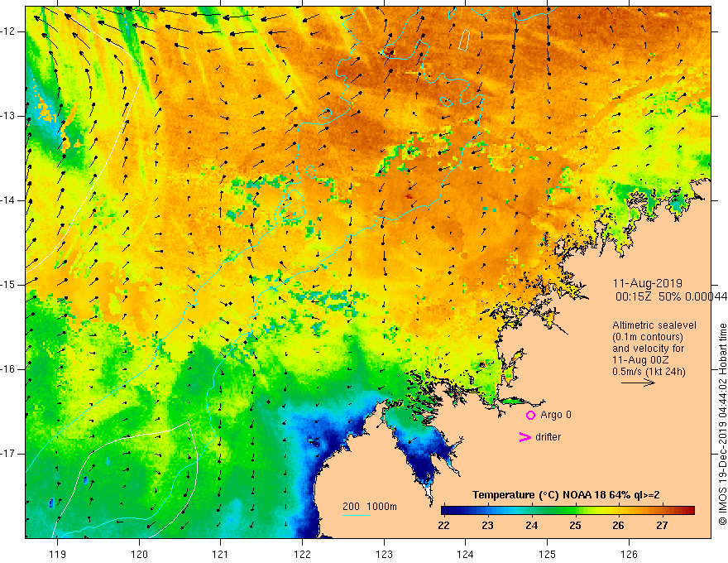Click the '200 1000m' depth label

pos(370,507)
